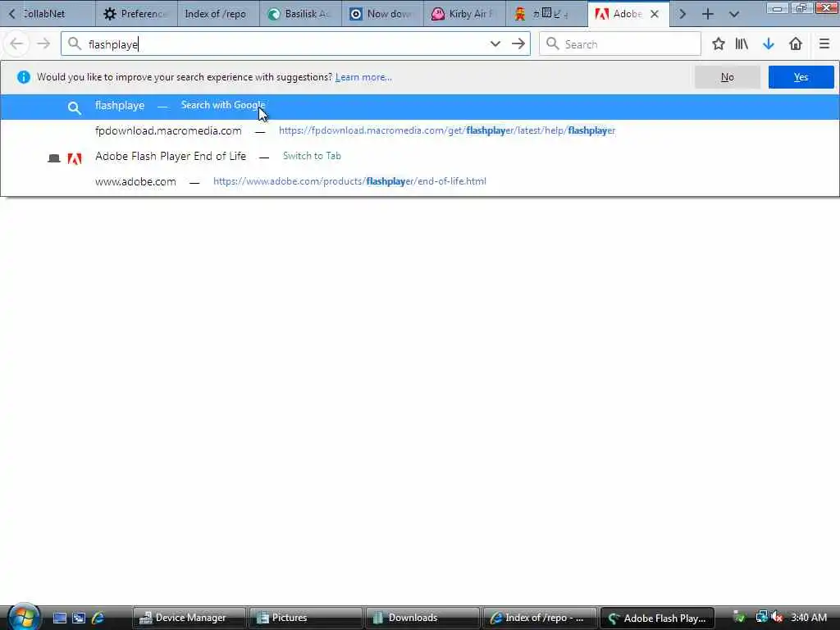Open the Learn more link
Image resolution: width=840 pixels, height=630 pixels.
[363, 77]
